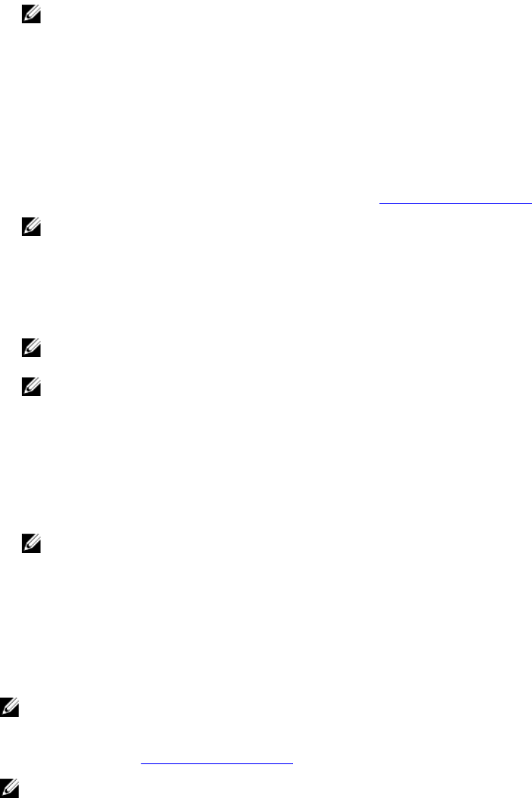Screen dimensions: 532x798
Task: Select the first note pencil symbol on the page
Action: point(31,15)
